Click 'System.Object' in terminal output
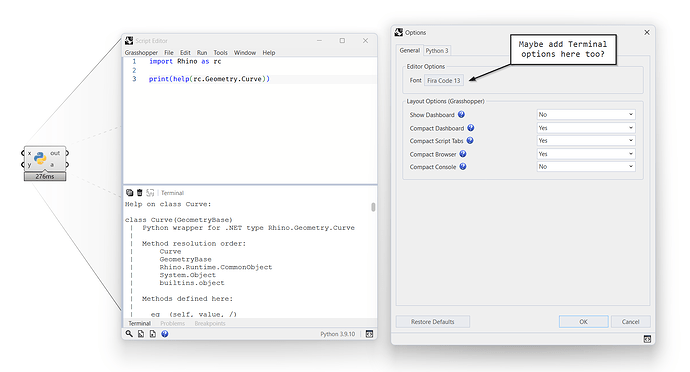 187,275
